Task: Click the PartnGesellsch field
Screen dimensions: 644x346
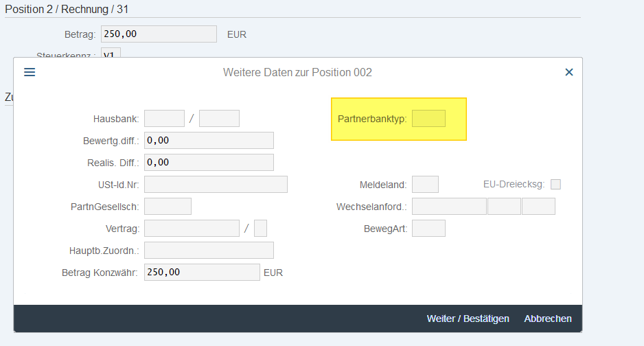Action: pyautogui.click(x=168, y=207)
